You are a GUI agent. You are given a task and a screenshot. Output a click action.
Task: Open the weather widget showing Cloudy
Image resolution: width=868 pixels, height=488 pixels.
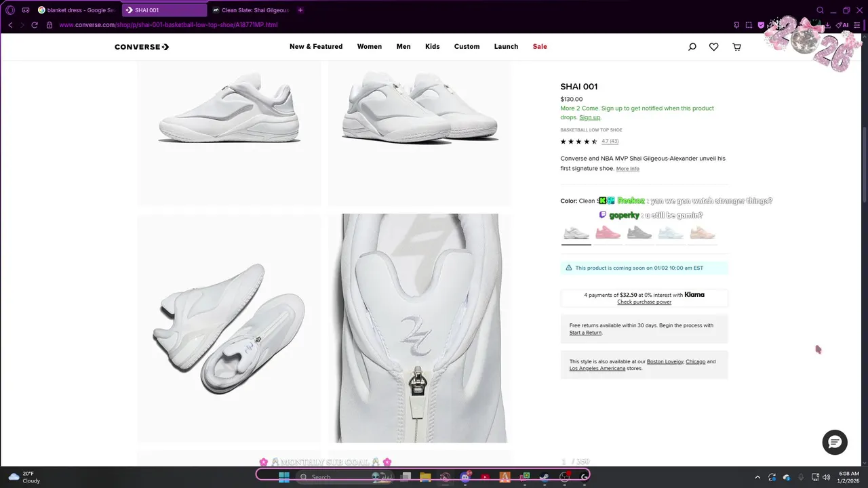coord(24,477)
